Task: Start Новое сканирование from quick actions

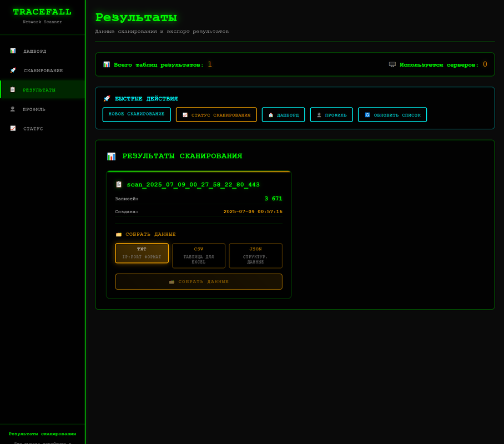Action: point(137,114)
